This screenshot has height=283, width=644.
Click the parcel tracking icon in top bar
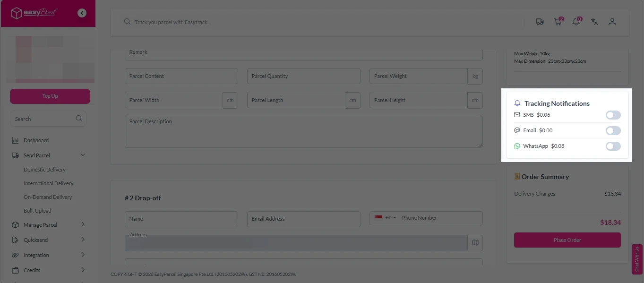[x=540, y=22]
